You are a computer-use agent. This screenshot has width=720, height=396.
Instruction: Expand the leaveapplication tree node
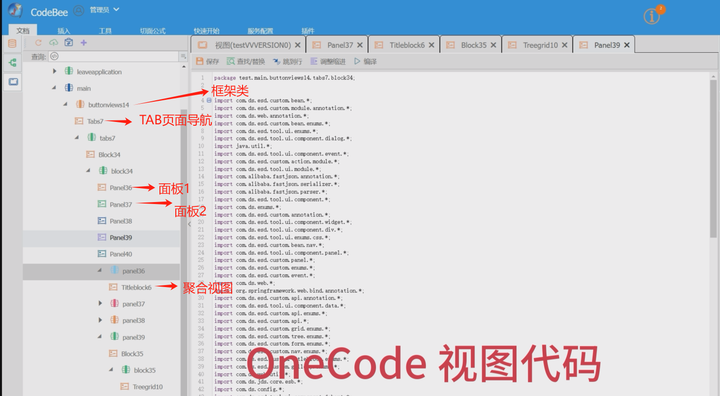coord(54,71)
